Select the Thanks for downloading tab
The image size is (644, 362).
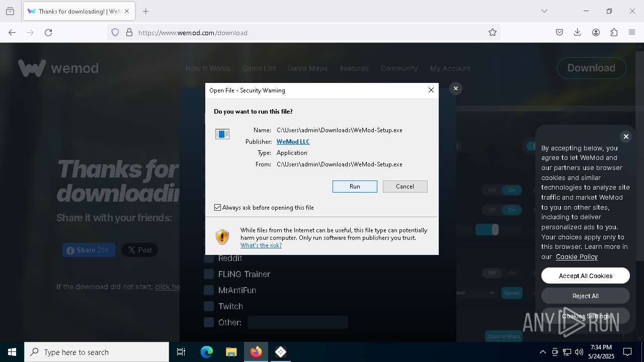[x=79, y=11]
